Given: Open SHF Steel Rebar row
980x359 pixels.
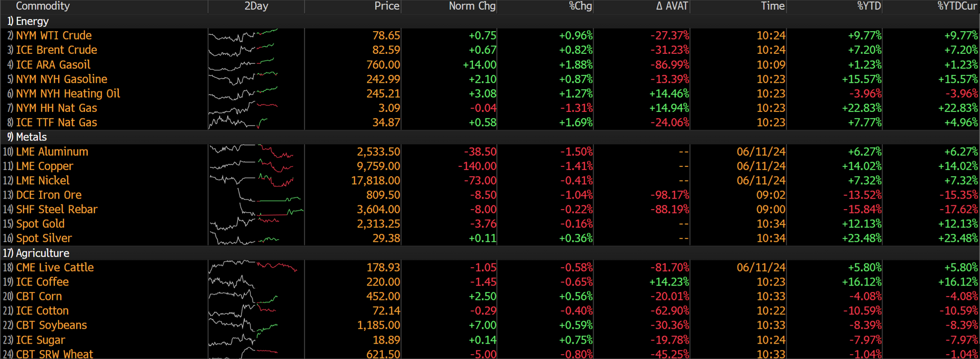Looking at the screenshot, I should coord(490,210).
